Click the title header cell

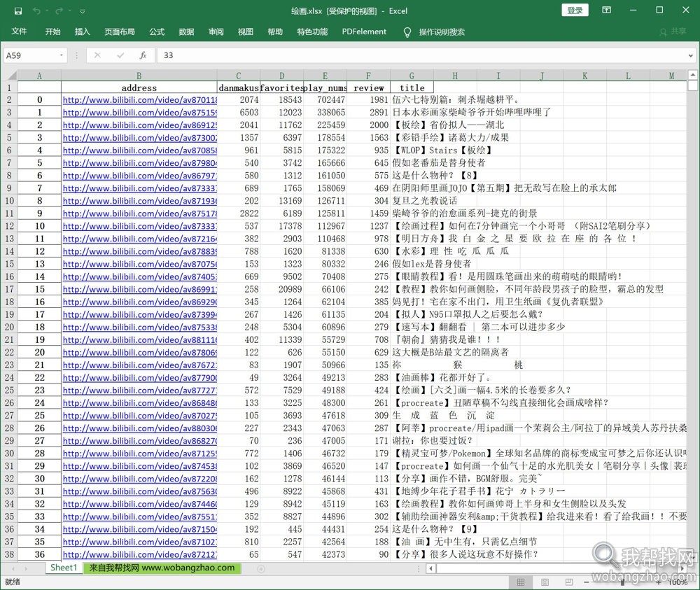[412, 88]
